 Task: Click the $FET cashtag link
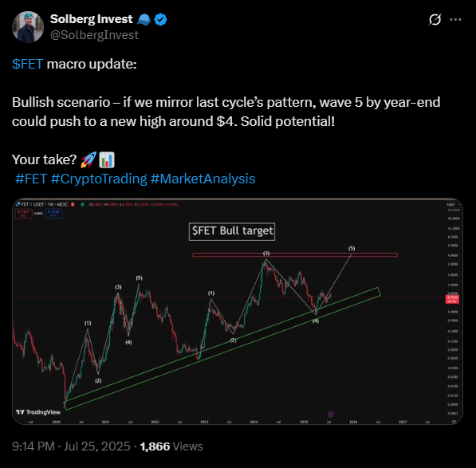(x=28, y=64)
